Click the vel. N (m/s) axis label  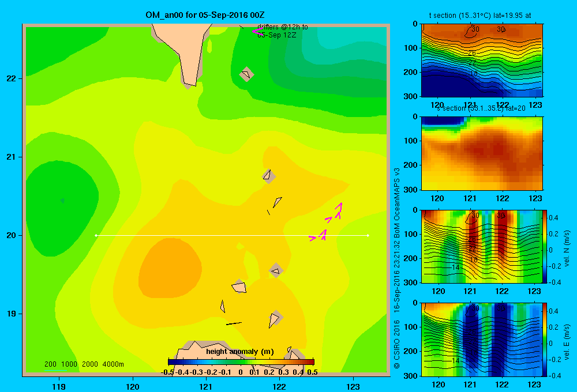coord(567,248)
